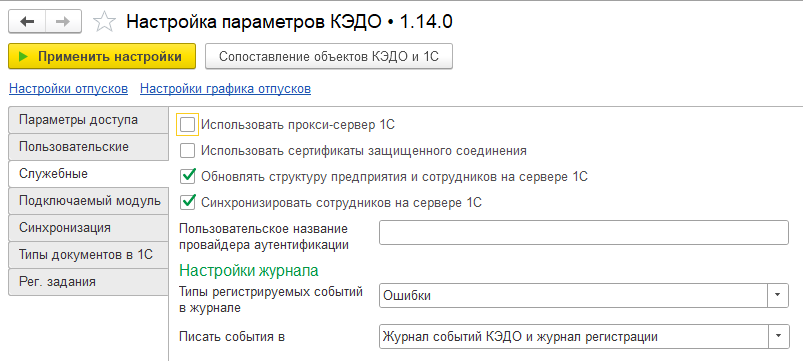Open the Типы документов в 1С tab

pyautogui.click(x=89, y=254)
